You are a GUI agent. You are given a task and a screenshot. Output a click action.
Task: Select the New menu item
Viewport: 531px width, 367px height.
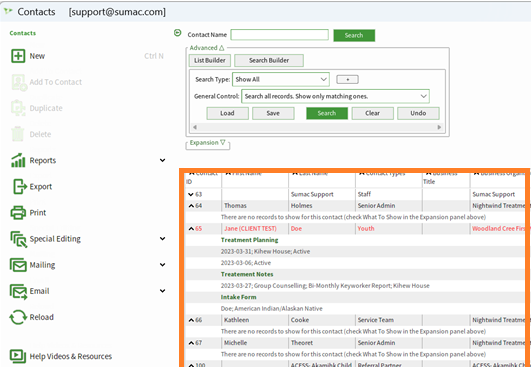37,56
